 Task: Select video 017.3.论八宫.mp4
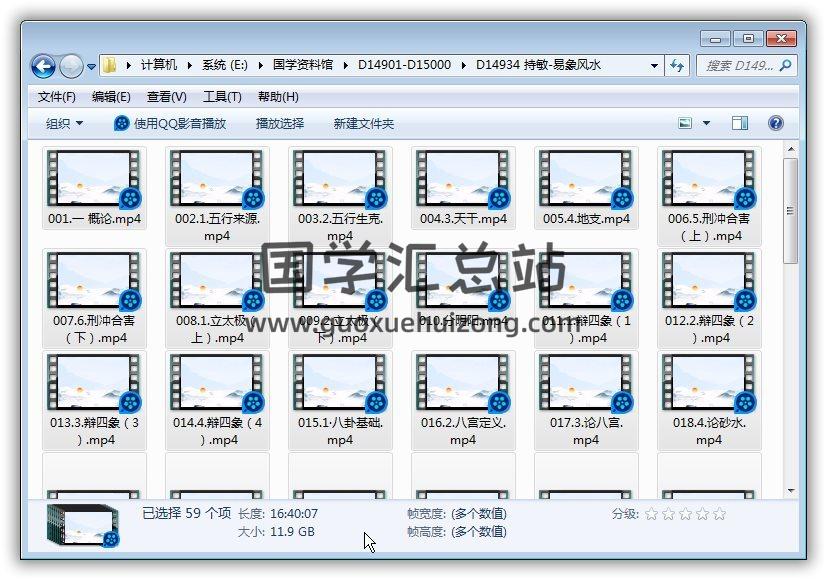coord(586,400)
